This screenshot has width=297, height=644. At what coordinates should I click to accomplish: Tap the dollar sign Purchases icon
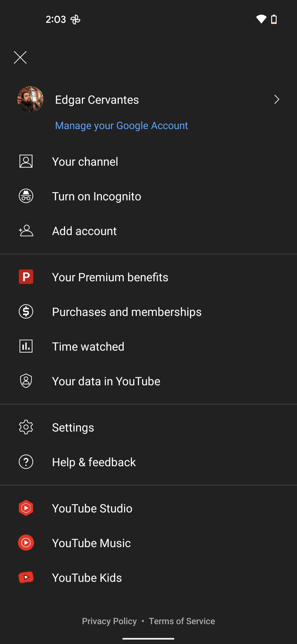coord(26,312)
